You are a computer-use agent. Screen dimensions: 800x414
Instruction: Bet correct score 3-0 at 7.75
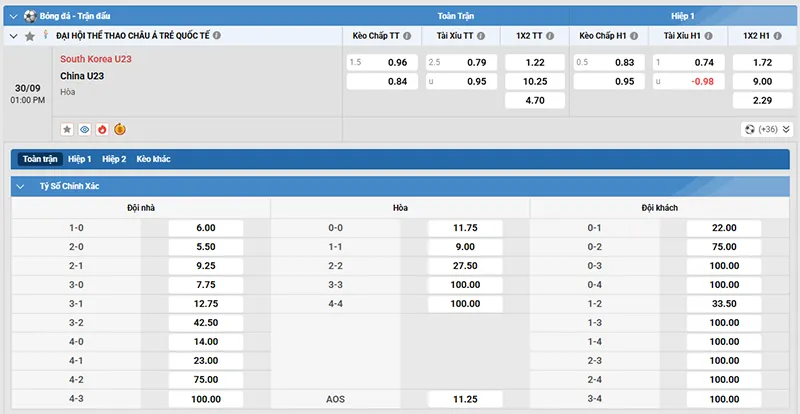pos(206,285)
